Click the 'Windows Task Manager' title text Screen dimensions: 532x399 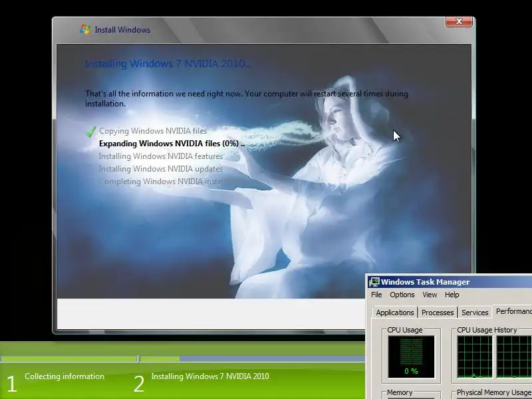pyautogui.click(x=425, y=282)
